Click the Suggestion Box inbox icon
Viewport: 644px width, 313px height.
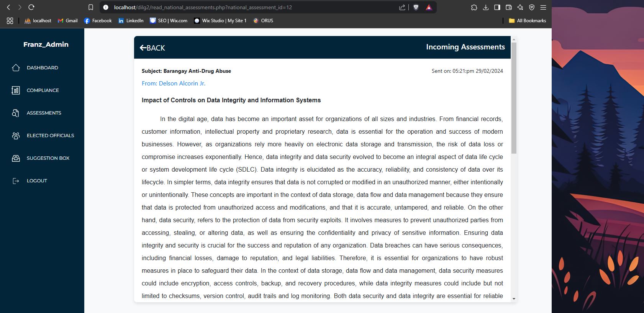coord(16,158)
